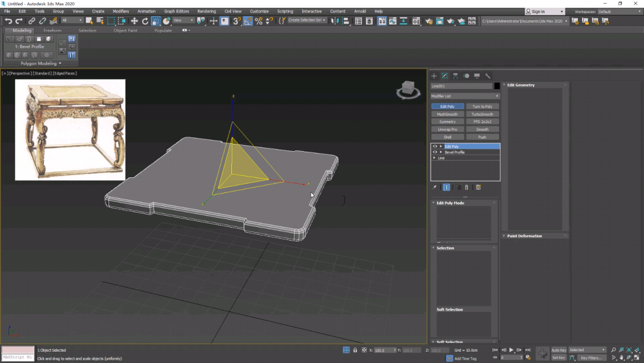644x363 pixels.
Task: Open the Modifier List dropdown
Action: pyautogui.click(x=465, y=96)
